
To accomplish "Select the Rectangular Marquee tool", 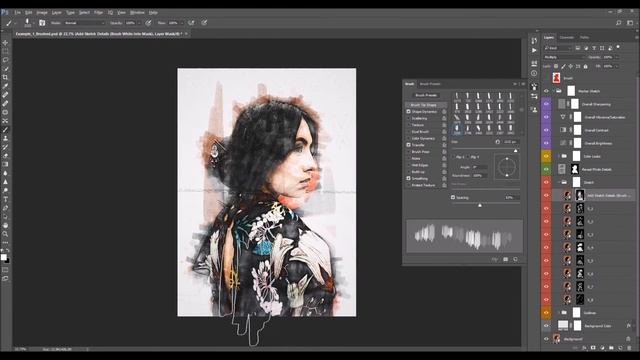I will click(5, 51).
